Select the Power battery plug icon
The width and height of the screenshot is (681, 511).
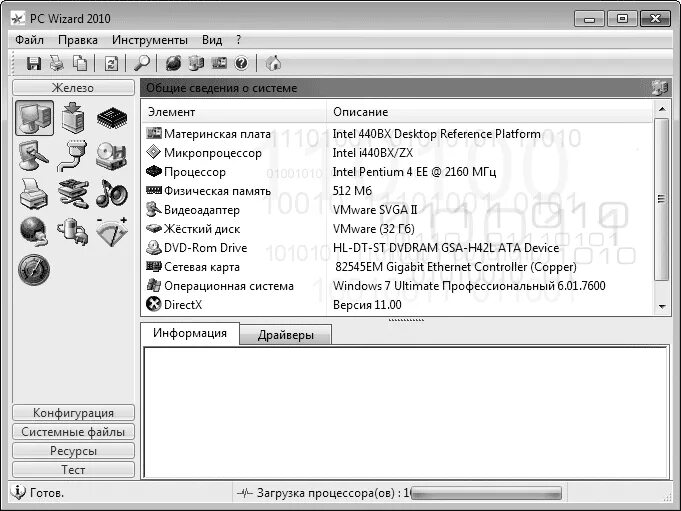[73, 231]
